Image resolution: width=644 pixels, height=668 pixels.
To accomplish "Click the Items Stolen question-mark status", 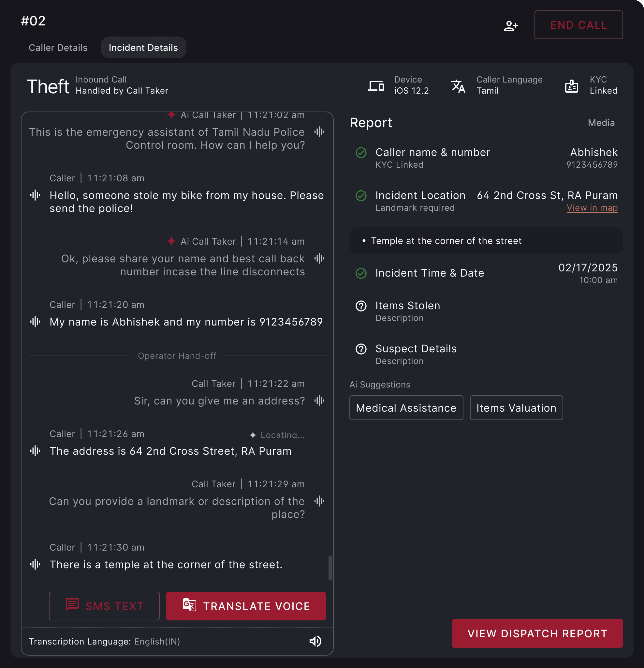I will (x=361, y=306).
